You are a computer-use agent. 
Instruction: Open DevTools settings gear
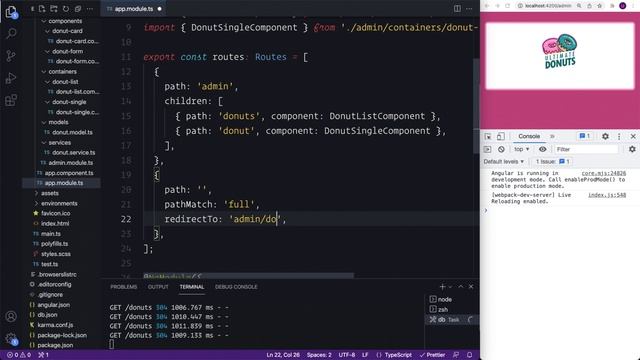click(605, 136)
